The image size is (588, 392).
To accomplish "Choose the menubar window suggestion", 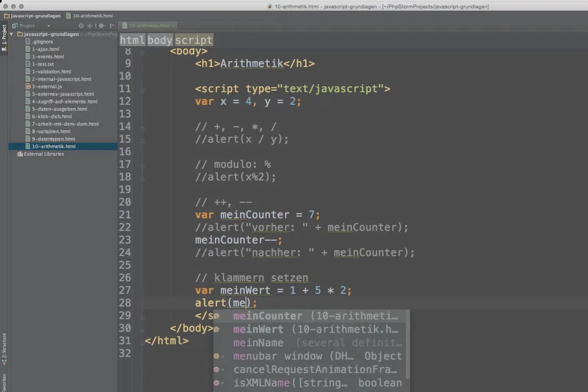I will (309, 356).
